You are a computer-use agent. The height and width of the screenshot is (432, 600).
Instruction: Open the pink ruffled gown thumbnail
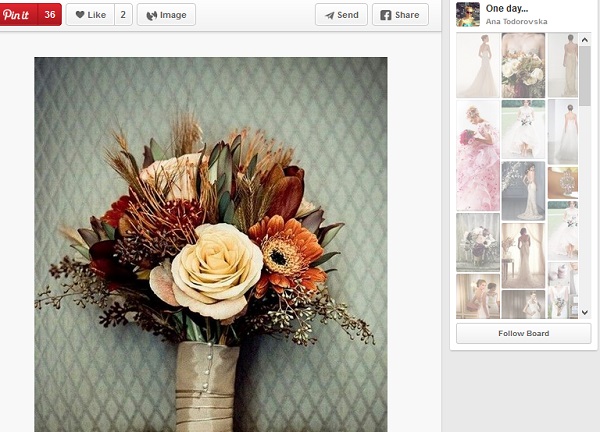tap(477, 155)
